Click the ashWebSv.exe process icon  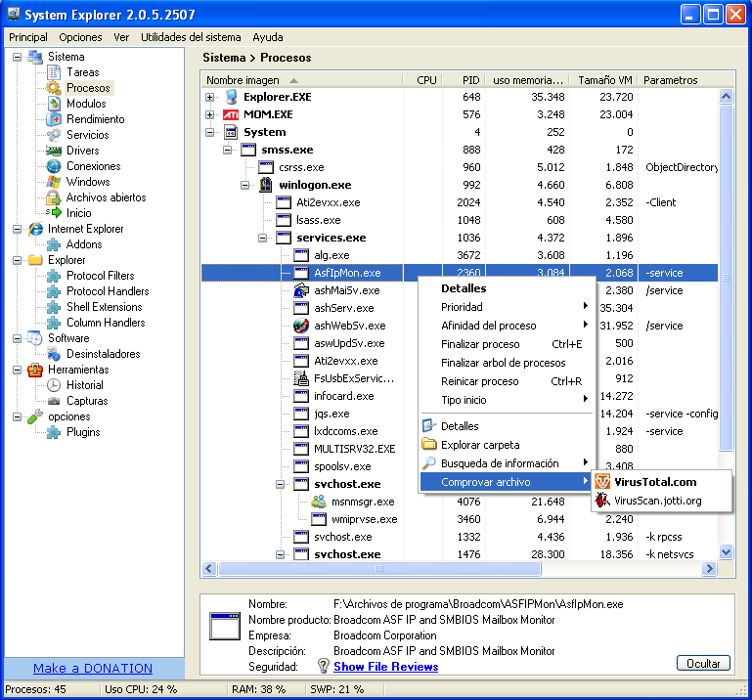coord(301,326)
